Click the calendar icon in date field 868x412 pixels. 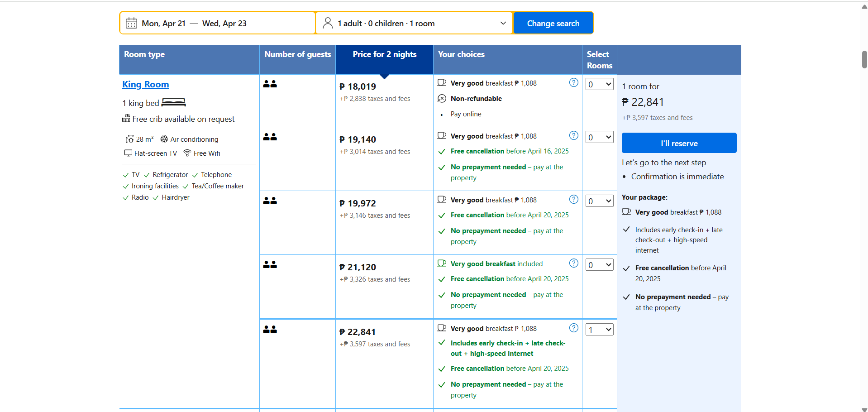(131, 23)
